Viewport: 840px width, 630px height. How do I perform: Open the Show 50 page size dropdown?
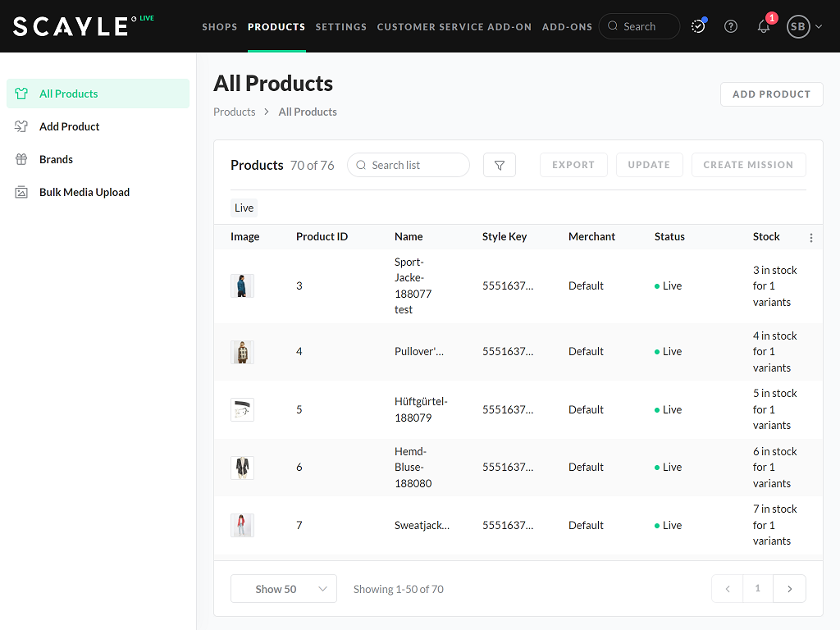283,588
